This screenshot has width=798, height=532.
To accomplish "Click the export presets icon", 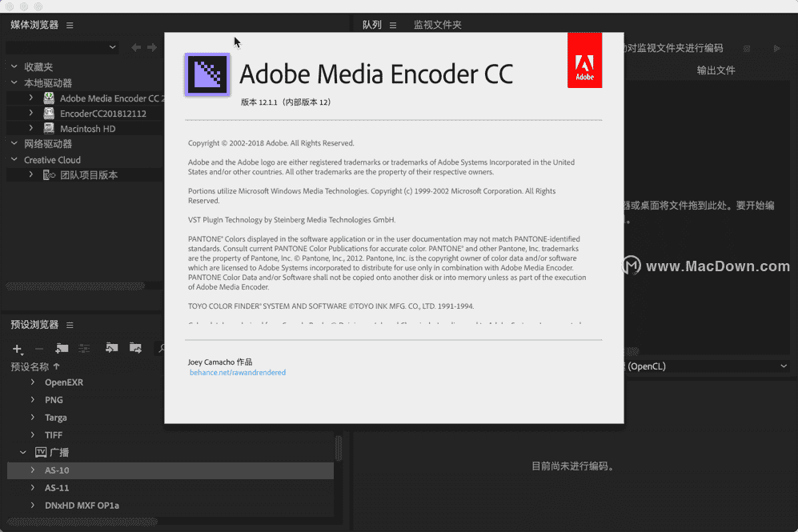I will coord(135,349).
